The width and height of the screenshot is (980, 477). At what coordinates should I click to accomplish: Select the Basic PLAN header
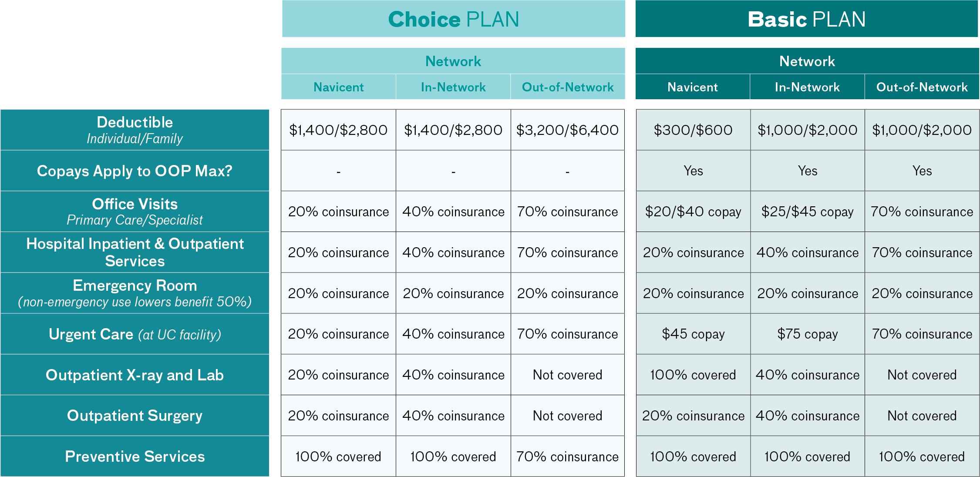click(807, 19)
